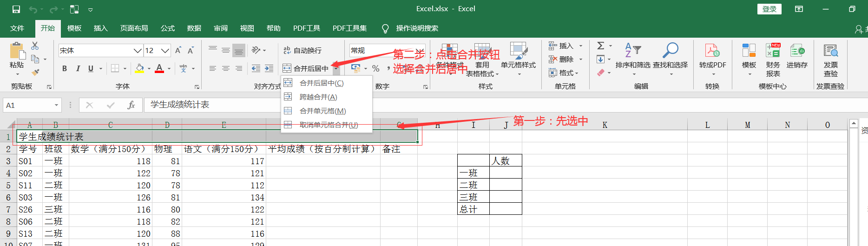The width and height of the screenshot is (868, 246).
Task: Click the fx insert function icon
Action: pyautogui.click(x=131, y=105)
